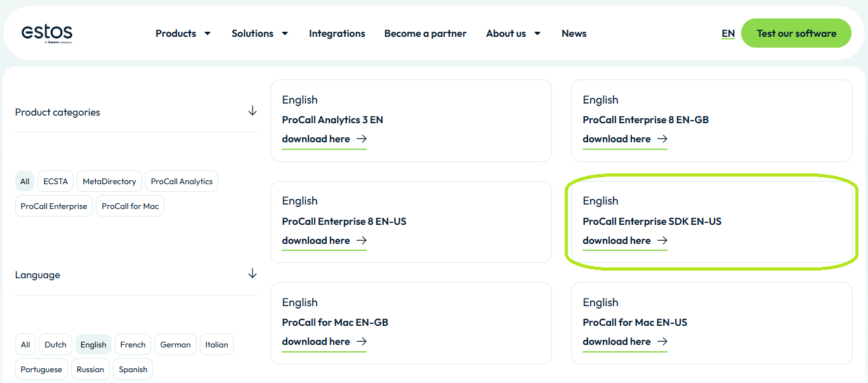Go to Integrations page

(x=337, y=34)
